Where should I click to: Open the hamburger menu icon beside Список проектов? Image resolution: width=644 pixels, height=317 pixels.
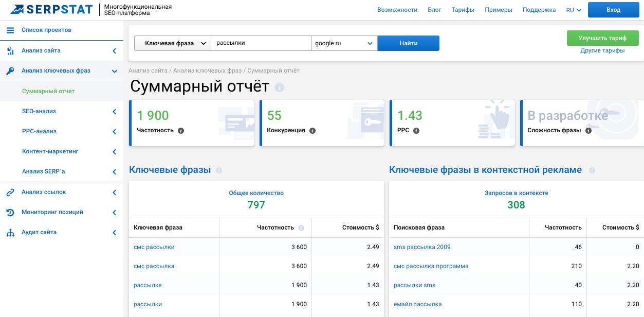10,30
